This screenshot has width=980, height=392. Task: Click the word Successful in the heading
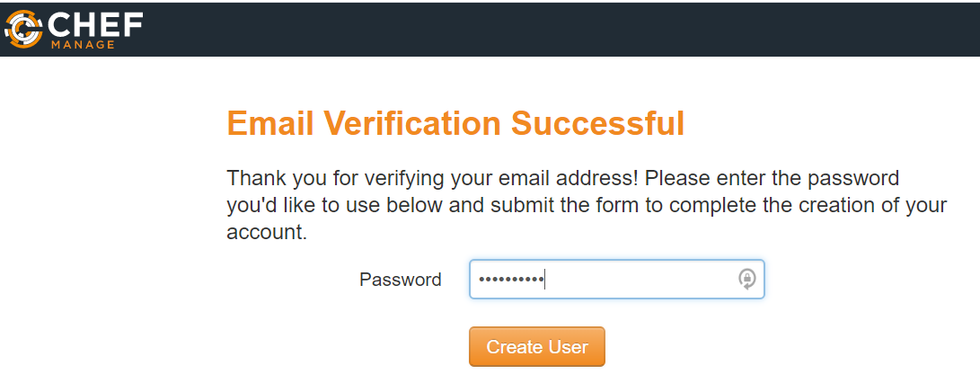[x=598, y=123]
